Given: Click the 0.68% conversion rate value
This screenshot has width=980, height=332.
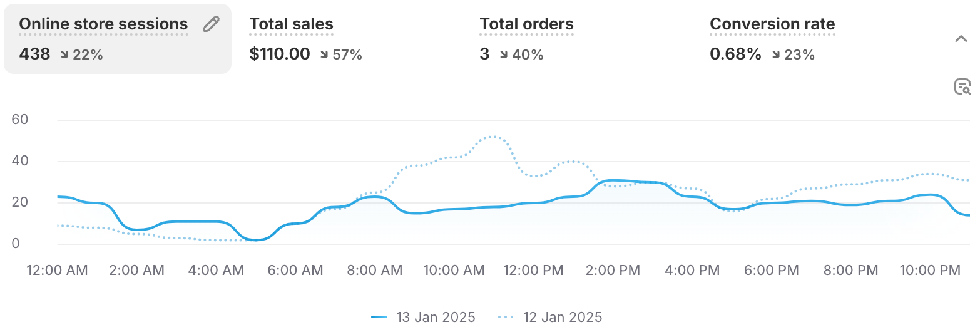Looking at the screenshot, I should click(x=735, y=54).
